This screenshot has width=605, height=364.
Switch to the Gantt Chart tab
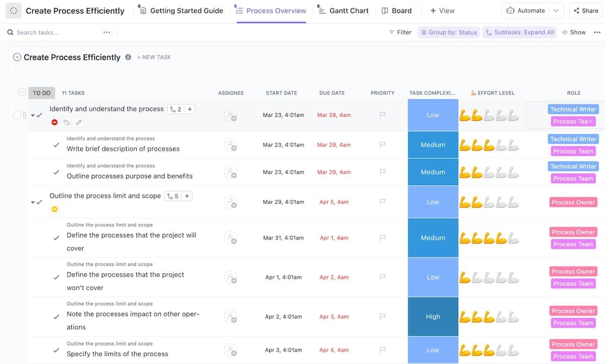tap(343, 11)
